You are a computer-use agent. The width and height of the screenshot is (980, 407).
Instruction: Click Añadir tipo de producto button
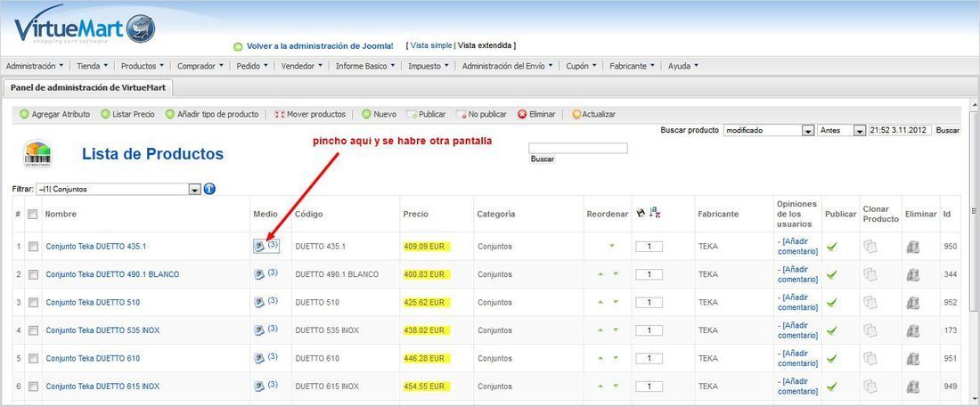(x=212, y=114)
